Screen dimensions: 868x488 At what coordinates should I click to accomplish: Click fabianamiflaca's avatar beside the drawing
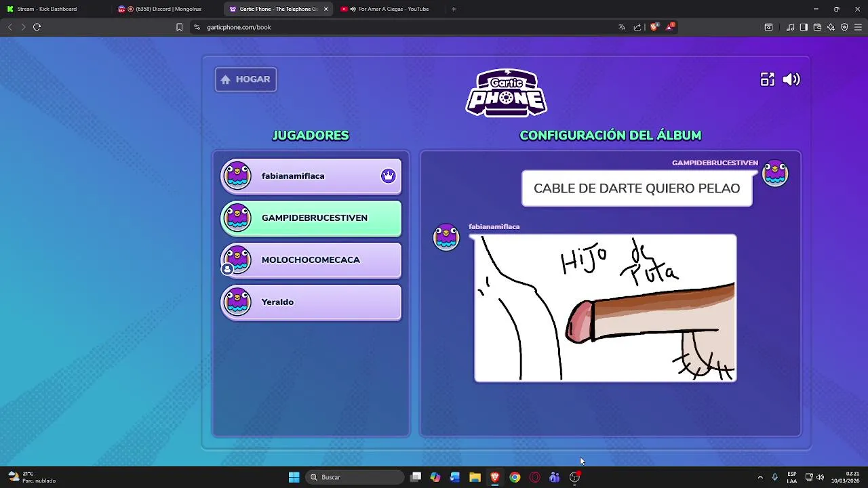click(446, 237)
